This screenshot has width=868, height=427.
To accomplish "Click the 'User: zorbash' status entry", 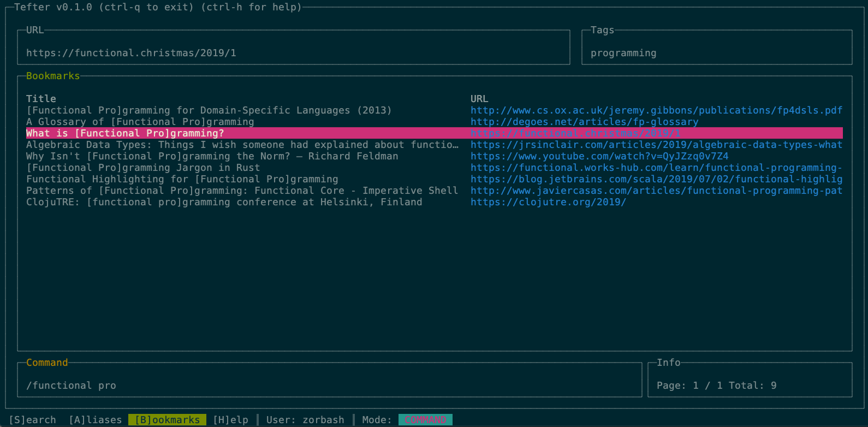I will (x=305, y=420).
